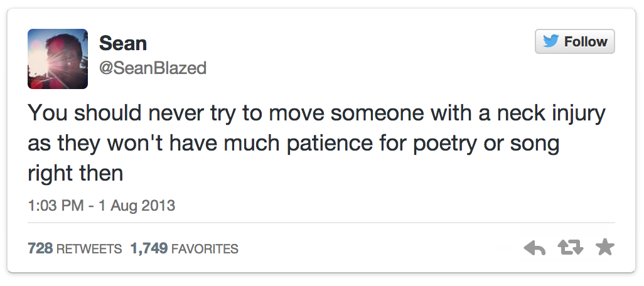Click the 1 Aug 2013 date

coord(136,205)
